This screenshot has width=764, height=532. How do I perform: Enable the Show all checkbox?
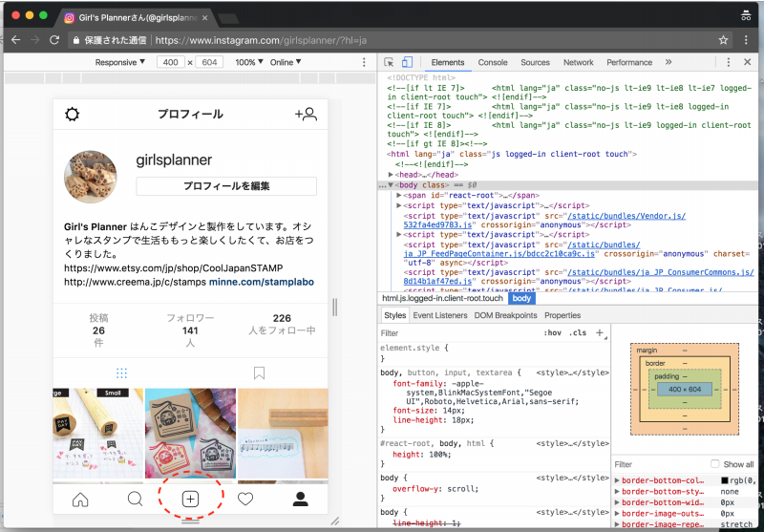pyautogui.click(x=714, y=464)
